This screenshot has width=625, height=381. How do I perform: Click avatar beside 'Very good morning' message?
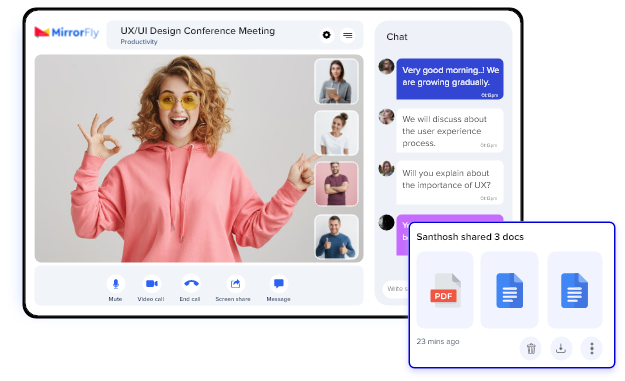(x=386, y=67)
